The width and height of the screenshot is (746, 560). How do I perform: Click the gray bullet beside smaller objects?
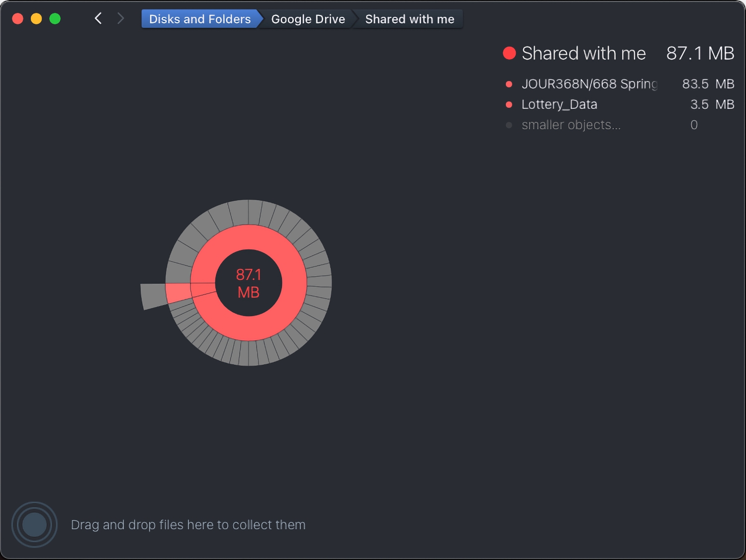click(509, 125)
